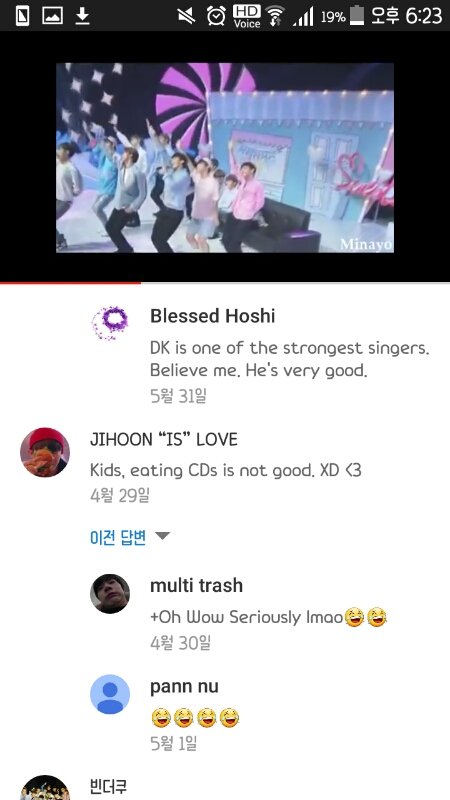Tap the Wi-Fi signal status icon
Screen dimensions: 450x800
tap(276, 16)
